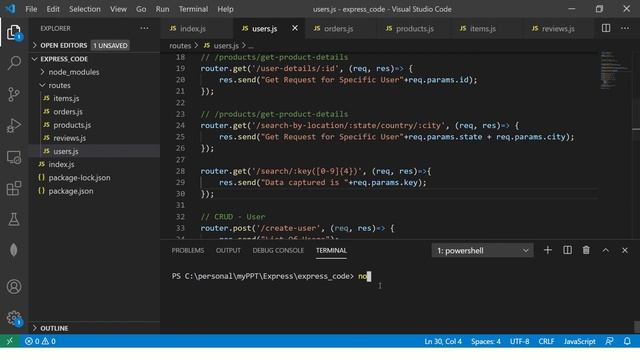Open the View menu
Image resolution: width=640 pixels, height=360 pixels.
[x=118, y=9]
